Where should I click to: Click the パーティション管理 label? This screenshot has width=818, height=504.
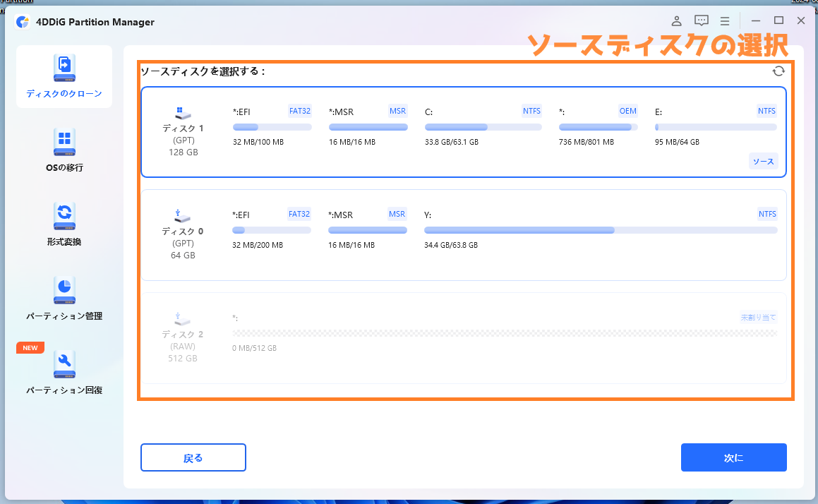[x=64, y=316]
